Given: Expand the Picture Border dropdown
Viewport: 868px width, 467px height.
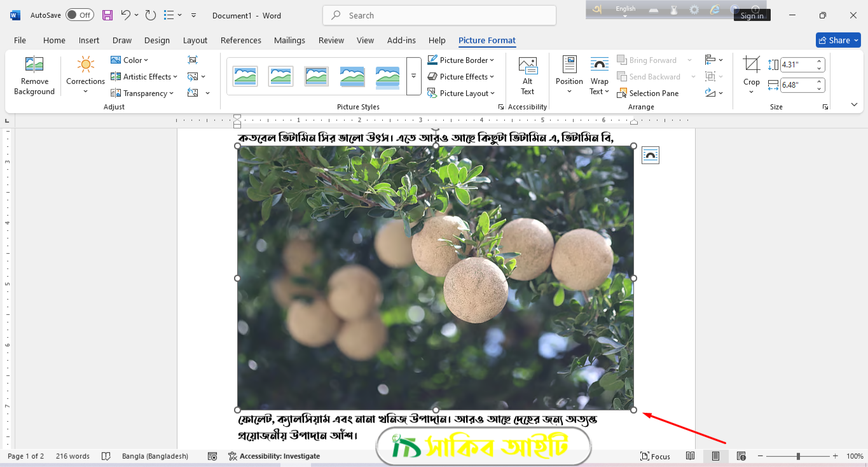Looking at the screenshot, I should pyautogui.click(x=461, y=60).
